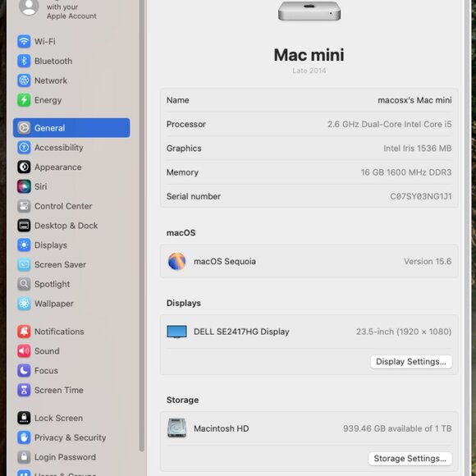The image size is (476, 476).
Task: Open Privacy & Security settings
Action: pos(71,437)
